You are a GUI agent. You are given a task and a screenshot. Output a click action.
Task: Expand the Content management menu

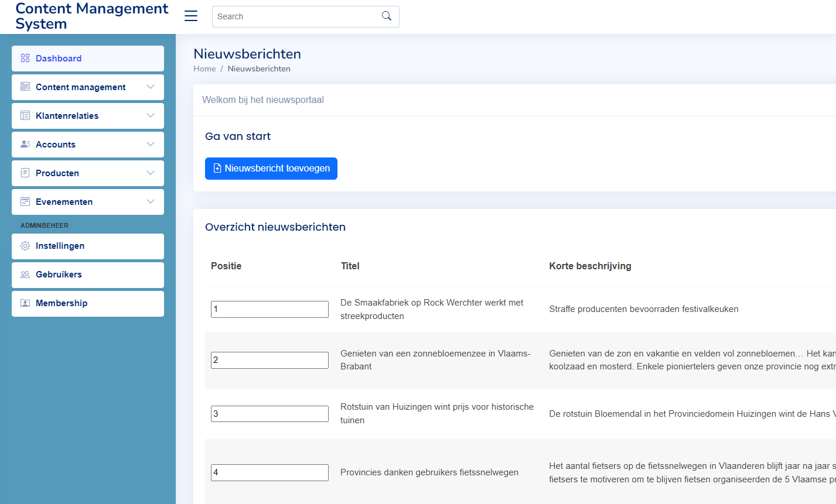click(151, 87)
